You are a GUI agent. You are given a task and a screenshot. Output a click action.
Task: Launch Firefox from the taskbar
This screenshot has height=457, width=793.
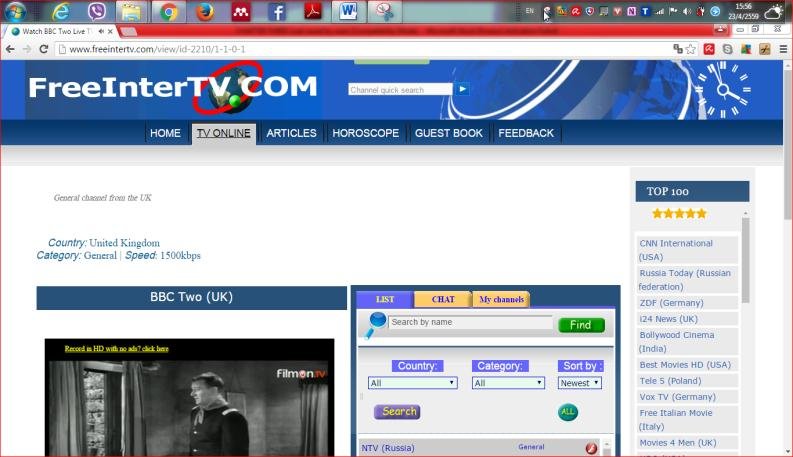(204, 12)
